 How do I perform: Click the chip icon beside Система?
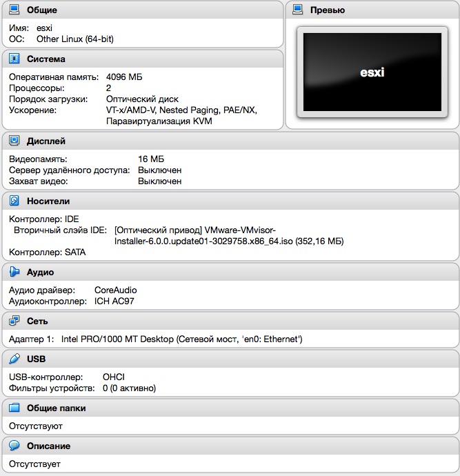click(x=14, y=59)
